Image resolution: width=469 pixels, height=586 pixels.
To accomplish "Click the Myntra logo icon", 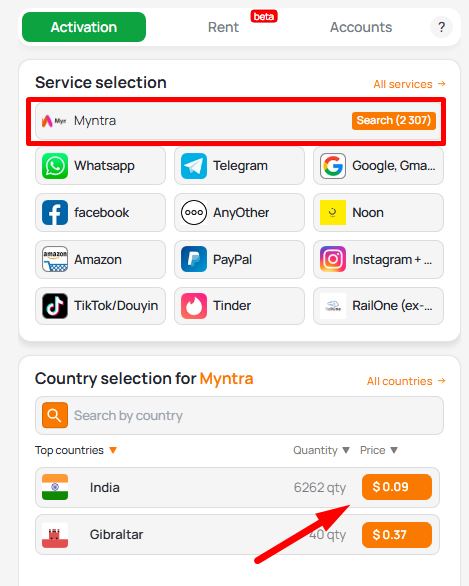I will (x=53, y=121).
